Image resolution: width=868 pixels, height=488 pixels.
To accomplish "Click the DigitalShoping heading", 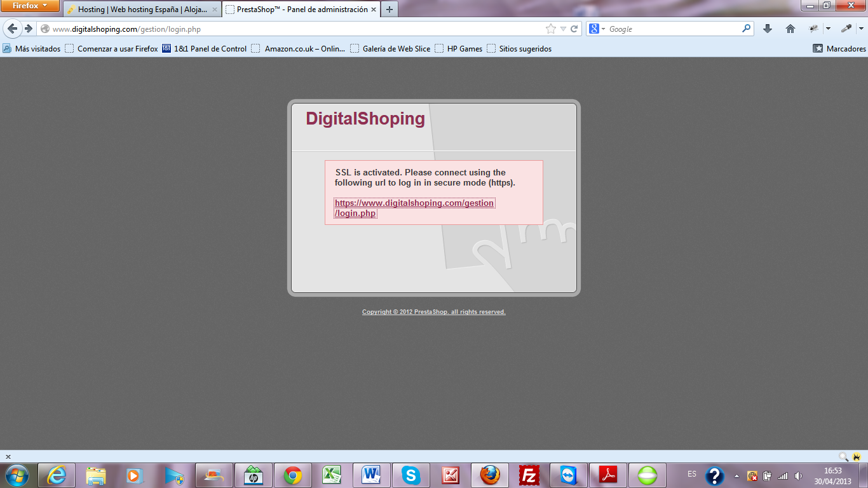I will (x=365, y=119).
